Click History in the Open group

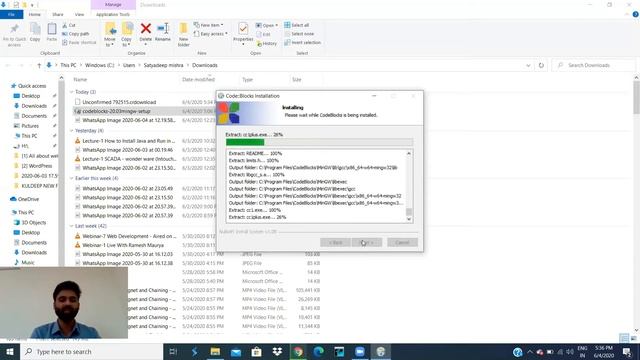pos(267,43)
